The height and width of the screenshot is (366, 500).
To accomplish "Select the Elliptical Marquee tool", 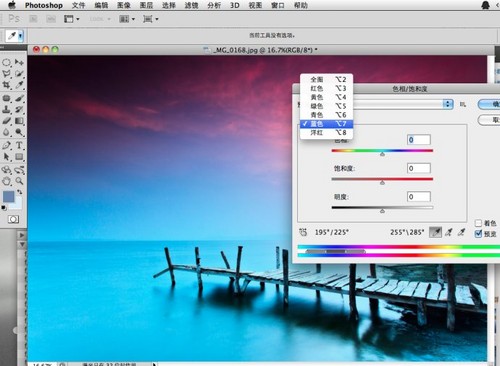I will pyautogui.click(x=6, y=62).
